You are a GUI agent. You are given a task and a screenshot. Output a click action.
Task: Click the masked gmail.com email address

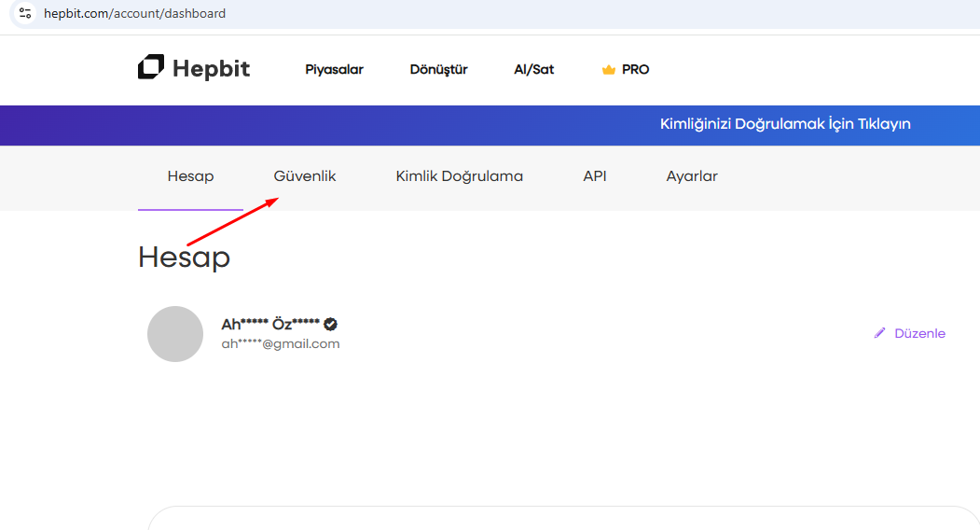click(280, 344)
